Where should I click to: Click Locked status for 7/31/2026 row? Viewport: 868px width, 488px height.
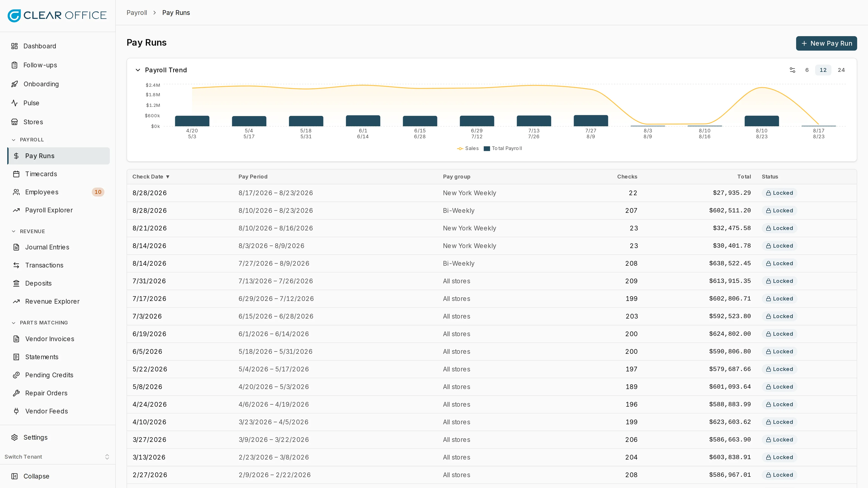click(779, 281)
